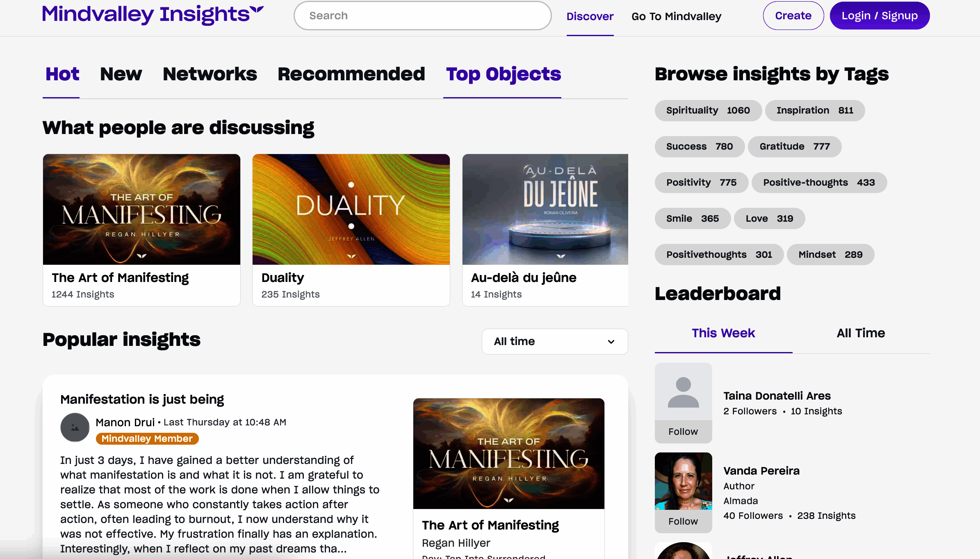The width and height of the screenshot is (980, 559).
Task: Go To Mindvalley link
Action: point(676,16)
